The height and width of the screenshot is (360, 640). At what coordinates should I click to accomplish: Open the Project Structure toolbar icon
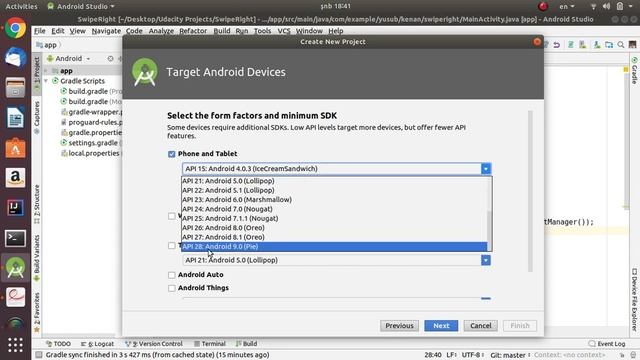609,45
